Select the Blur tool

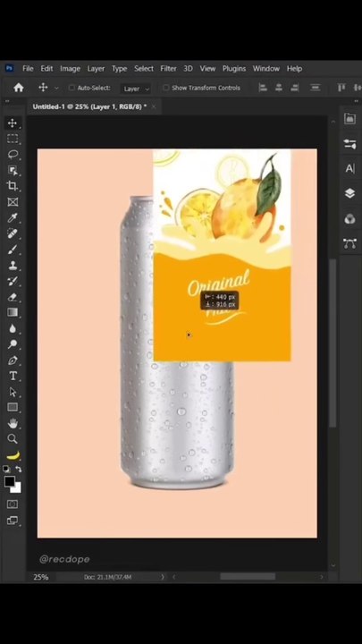pos(13,328)
